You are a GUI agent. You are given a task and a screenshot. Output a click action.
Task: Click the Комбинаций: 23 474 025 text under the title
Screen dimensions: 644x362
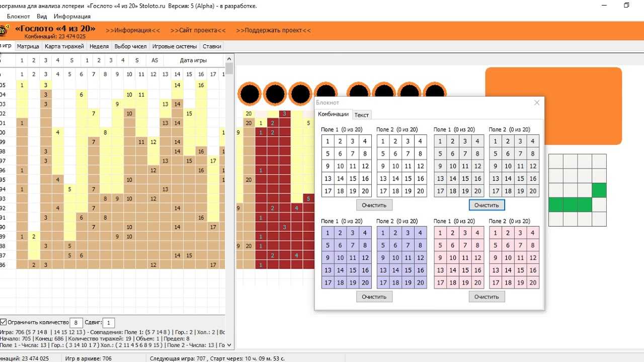tap(55, 36)
